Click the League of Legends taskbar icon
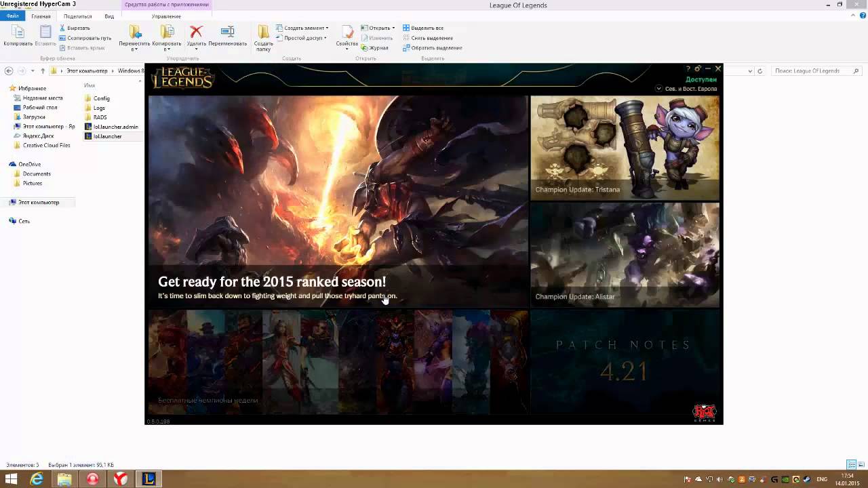Image resolution: width=868 pixels, height=488 pixels. pos(149,479)
